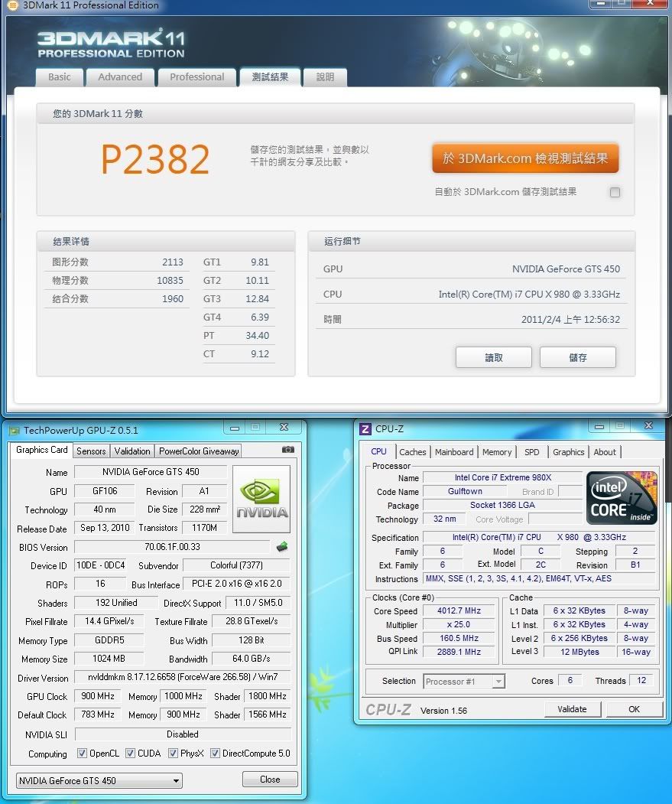This screenshot has height=804, width=672.
Task: Toggle the DirectCompute 5.0 checkbox
Action: [x=216, y=754]
